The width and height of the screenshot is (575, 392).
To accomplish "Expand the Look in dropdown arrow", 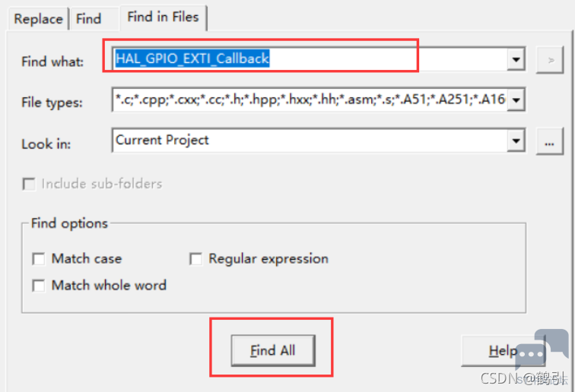I will 516,141.
